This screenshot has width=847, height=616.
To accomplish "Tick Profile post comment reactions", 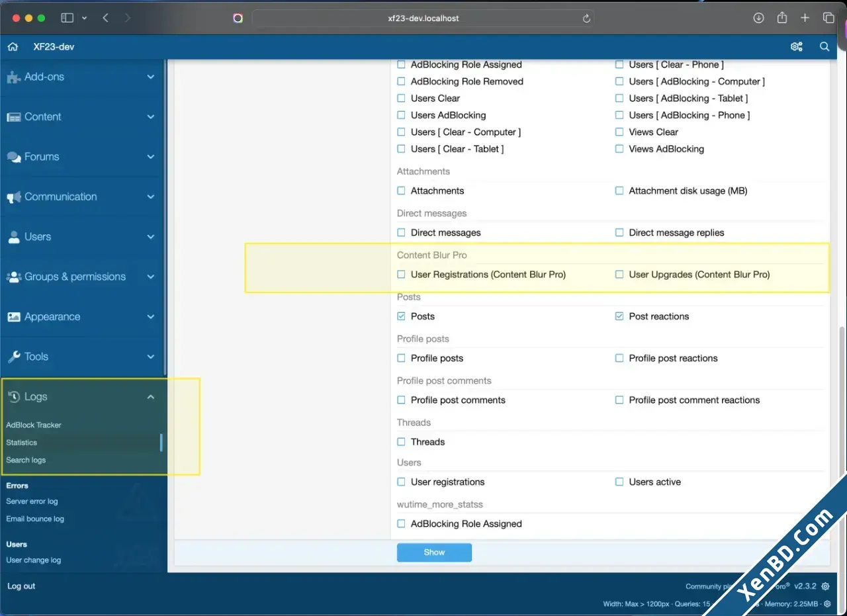I will pyautogui.click(x=619, y=400).
